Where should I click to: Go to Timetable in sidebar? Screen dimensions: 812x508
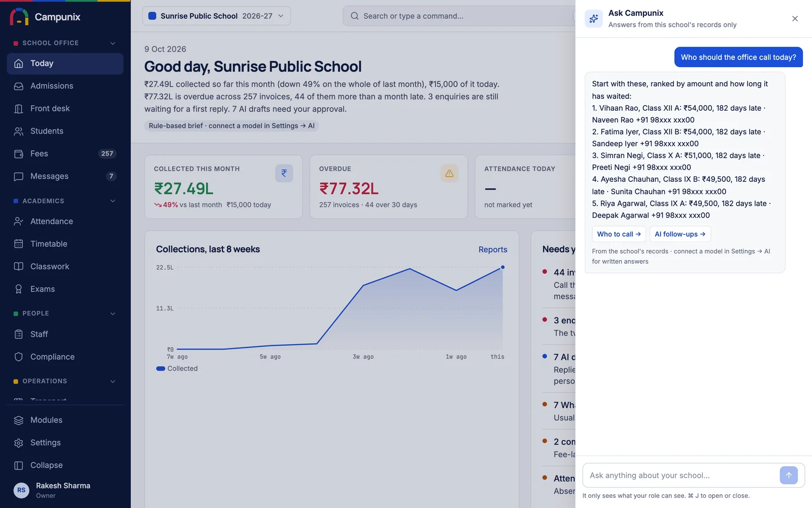[65, 244]
